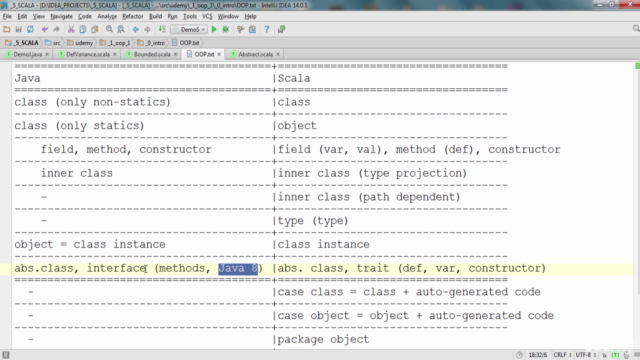Open the Project Structure icon
The height and width of the screenshot is (360, 640).
pos(252,29)
